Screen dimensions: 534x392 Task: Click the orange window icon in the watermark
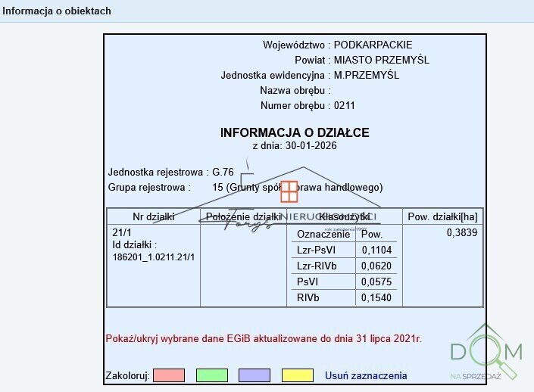[x=289, y=191]
